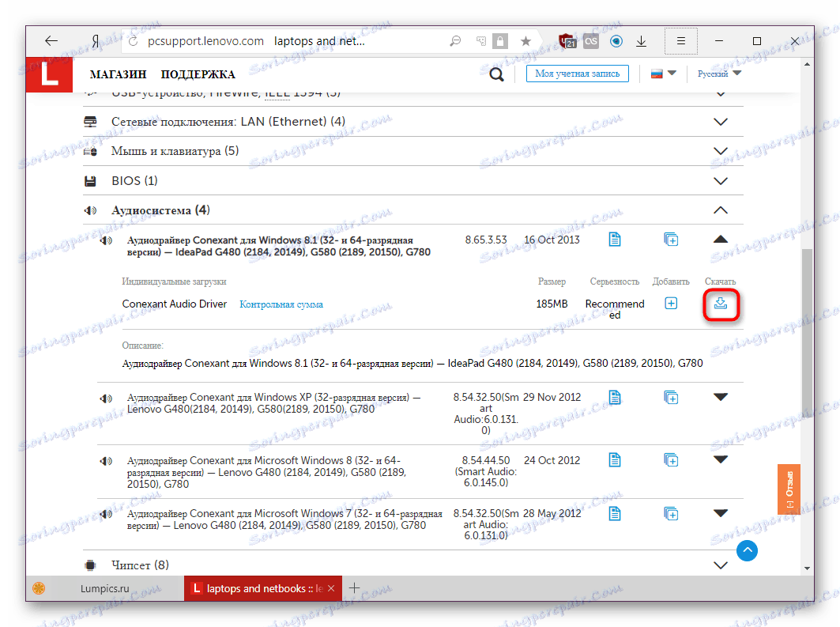Open the red shield extension showing 21
The image size is (840, 627).
[567, 41]
